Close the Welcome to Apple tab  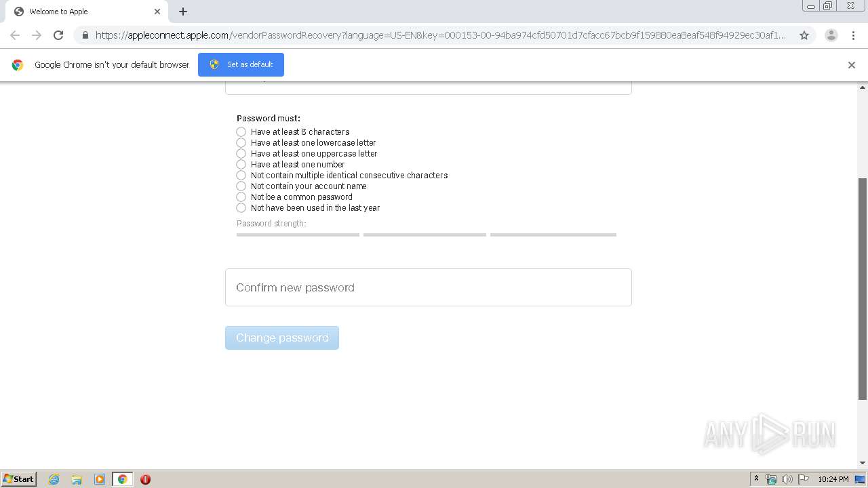(x=157, y=12)
